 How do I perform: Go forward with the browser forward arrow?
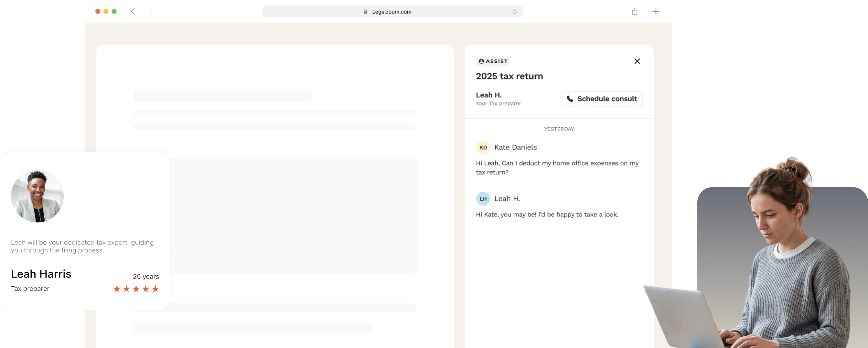[x=150, y=11]
